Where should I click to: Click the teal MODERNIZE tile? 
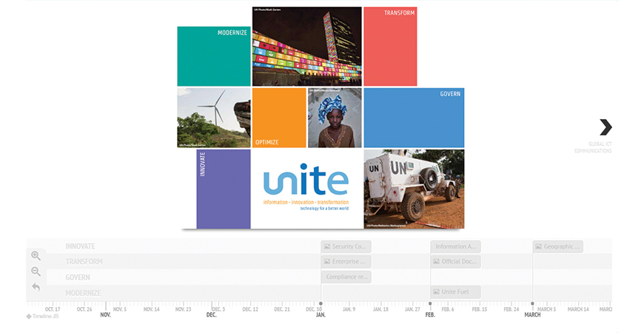click(x=214, y=56)
